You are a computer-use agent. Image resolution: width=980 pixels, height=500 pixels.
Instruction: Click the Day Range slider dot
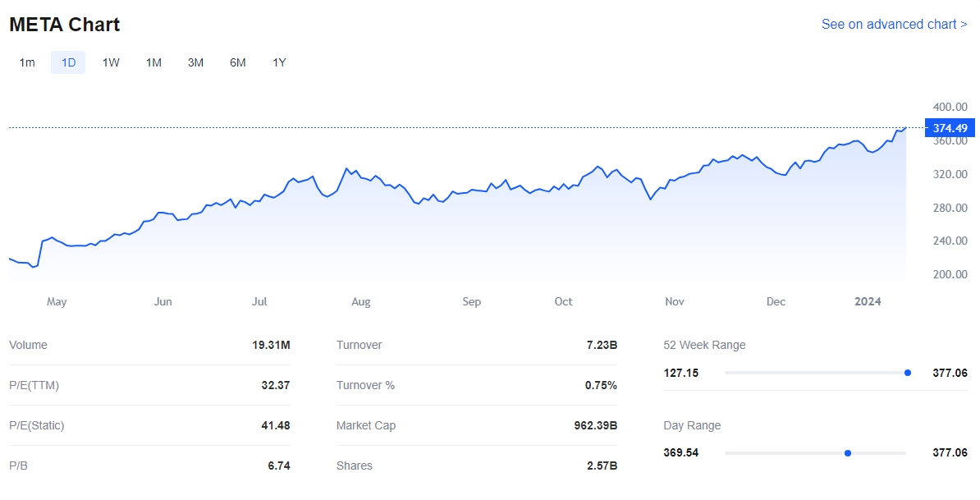tap(848, 453)
